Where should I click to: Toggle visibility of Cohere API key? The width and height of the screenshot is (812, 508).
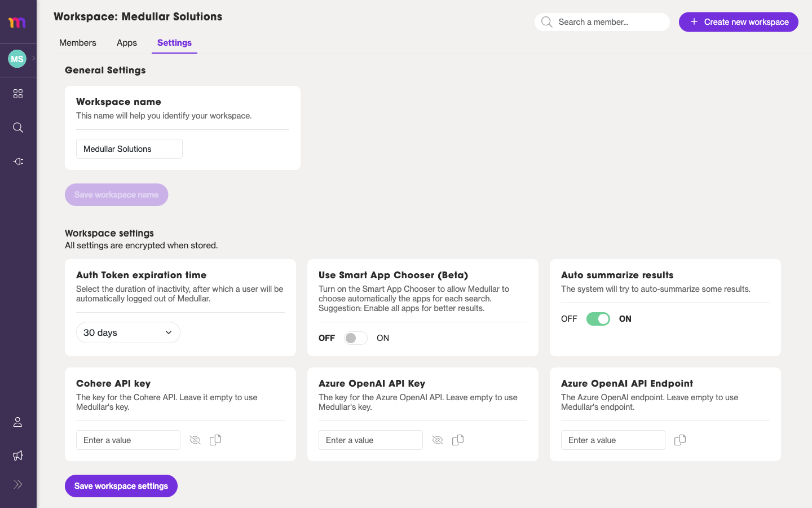click(195, 440)
